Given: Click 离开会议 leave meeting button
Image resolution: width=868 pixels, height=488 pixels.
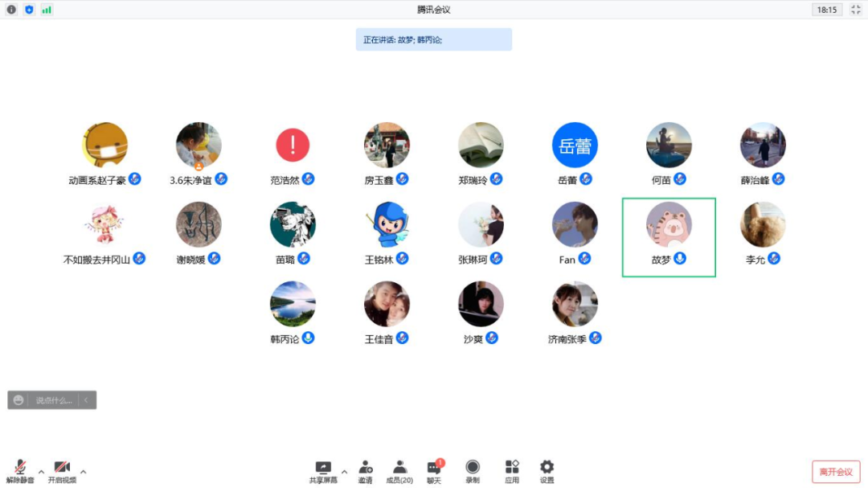Looking at the screenshot, I should click(x=836, y=472).
